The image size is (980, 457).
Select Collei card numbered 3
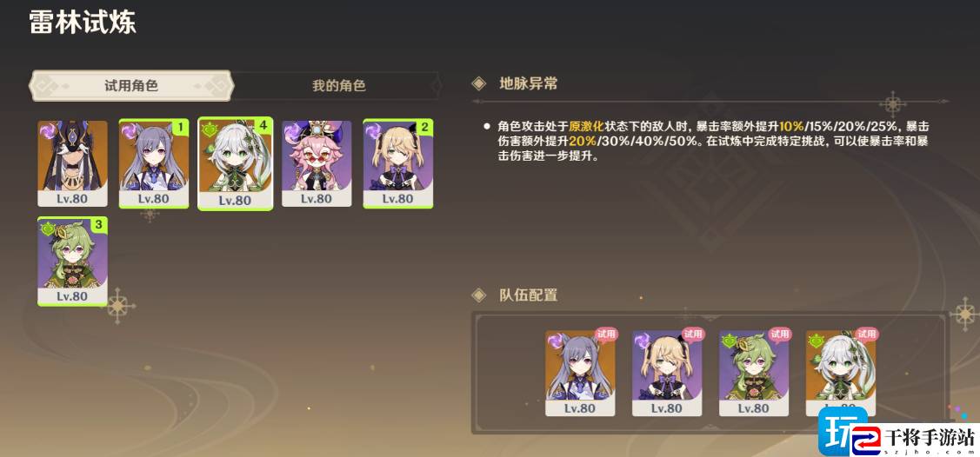click(x=72, y=261)
